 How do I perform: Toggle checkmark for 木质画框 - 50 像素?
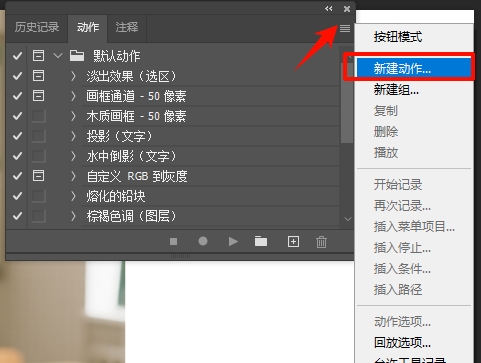17,116
